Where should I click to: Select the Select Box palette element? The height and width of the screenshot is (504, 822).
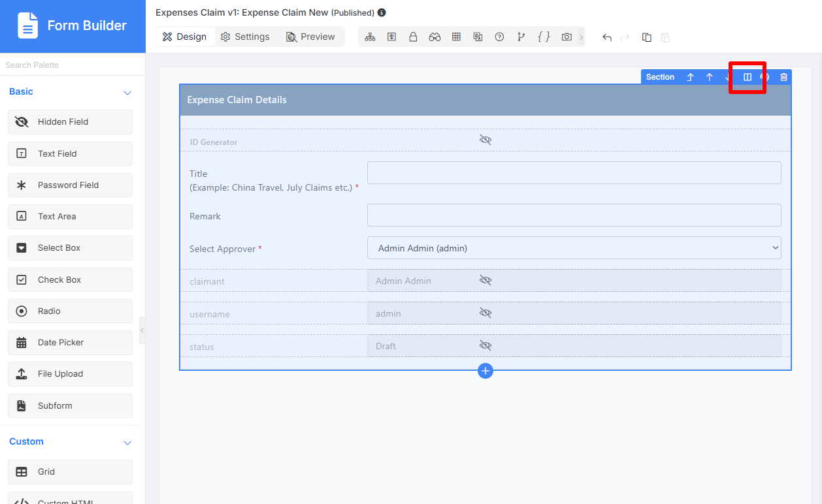click(70, 248)
